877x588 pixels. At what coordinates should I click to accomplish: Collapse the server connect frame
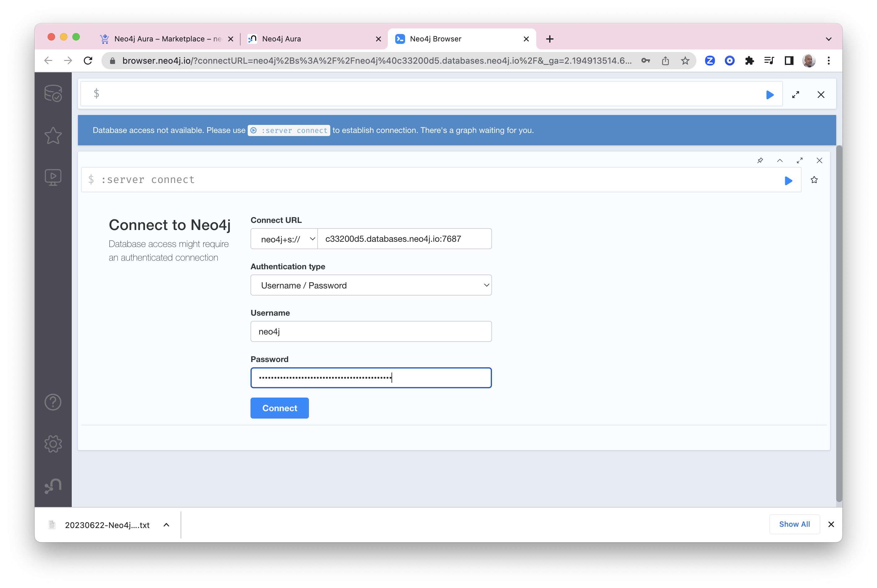tap(780, 160)
